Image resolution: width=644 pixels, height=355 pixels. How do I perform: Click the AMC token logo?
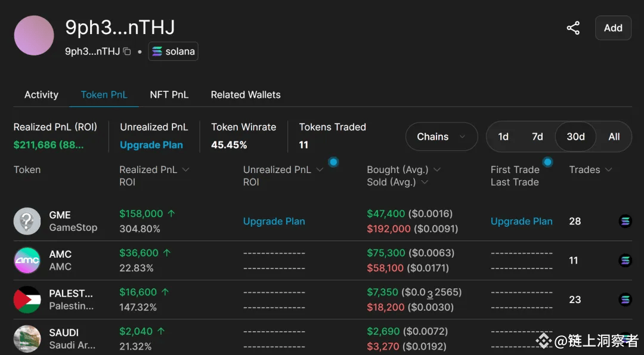27,261
